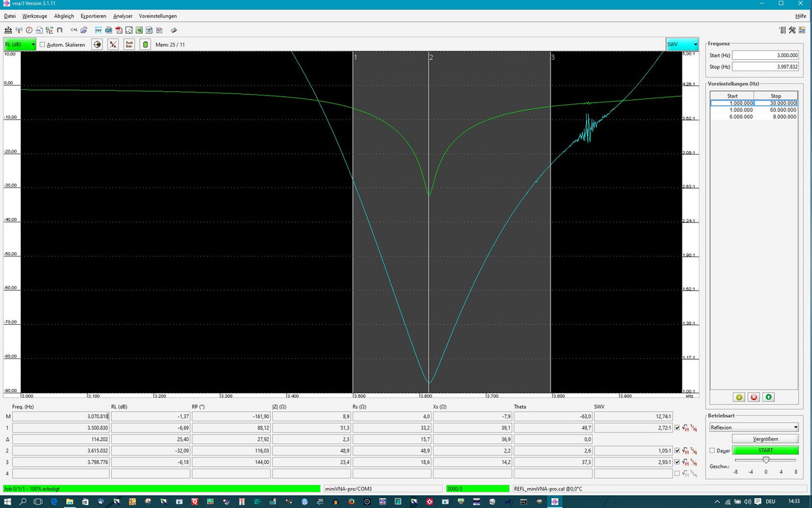Click marker 1 frequency field 3.500.830
Screen dimensions: 812x508
61,427
